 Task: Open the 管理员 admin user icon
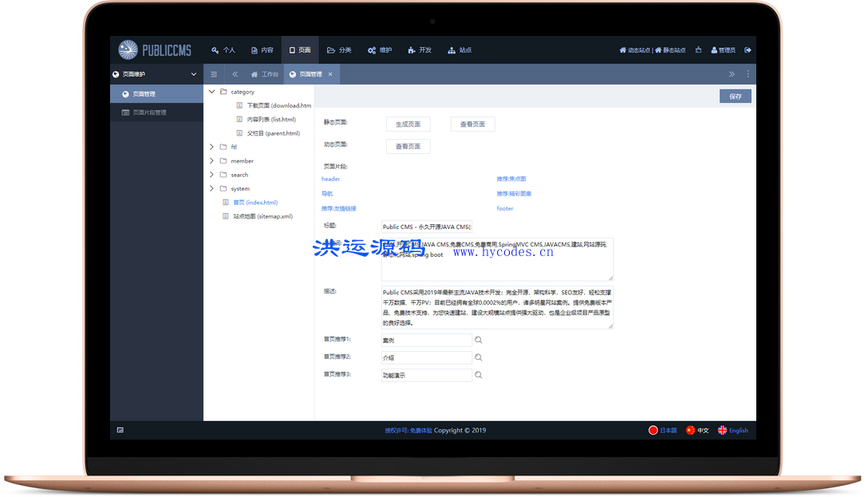[x=714, y=49]
